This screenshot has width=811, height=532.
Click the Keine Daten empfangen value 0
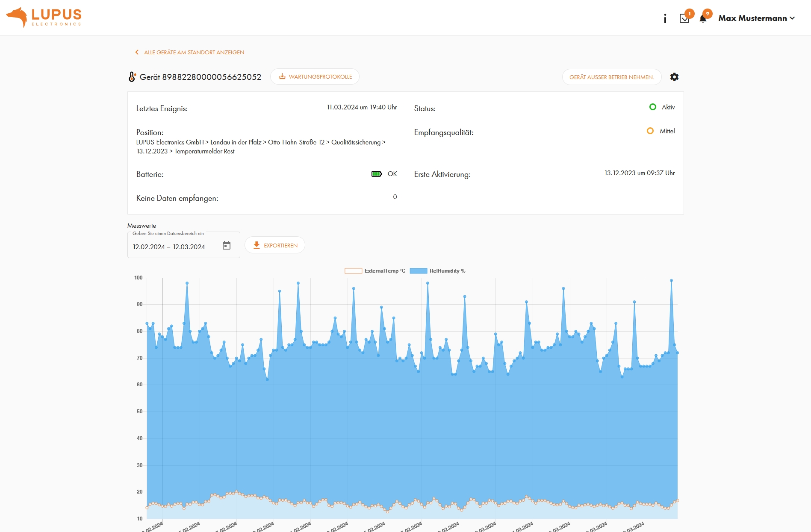tap(395, 197)
